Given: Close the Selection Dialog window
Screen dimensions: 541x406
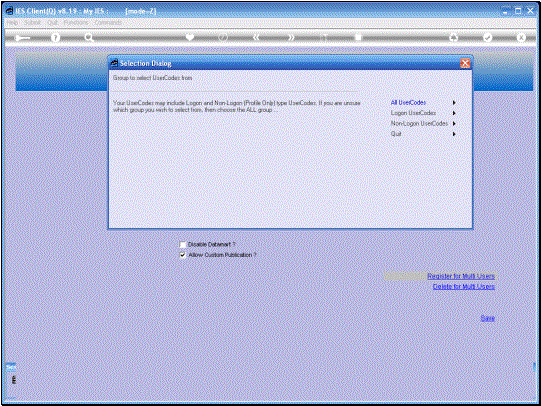Looking at the screenshot, I should pos(465,63).
